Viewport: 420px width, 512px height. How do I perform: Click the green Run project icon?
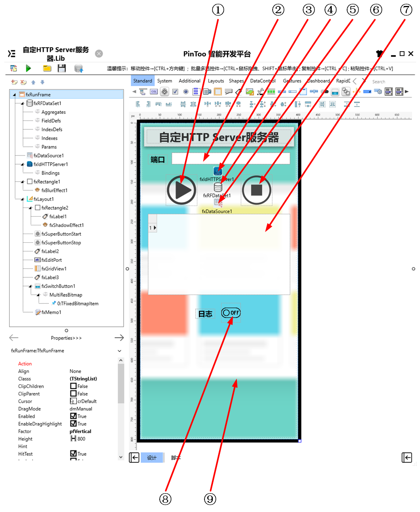point(28,68)
